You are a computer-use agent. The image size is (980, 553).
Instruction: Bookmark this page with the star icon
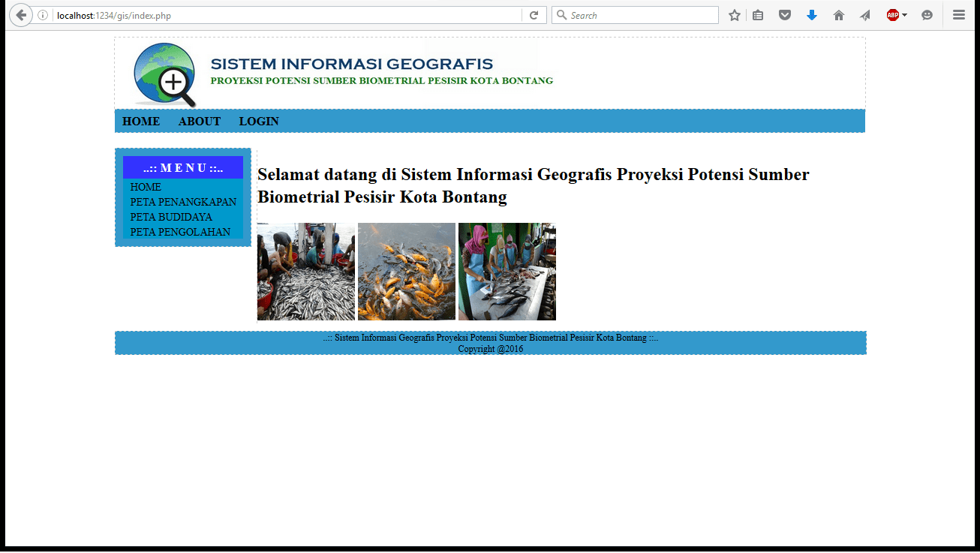point(734,15)
